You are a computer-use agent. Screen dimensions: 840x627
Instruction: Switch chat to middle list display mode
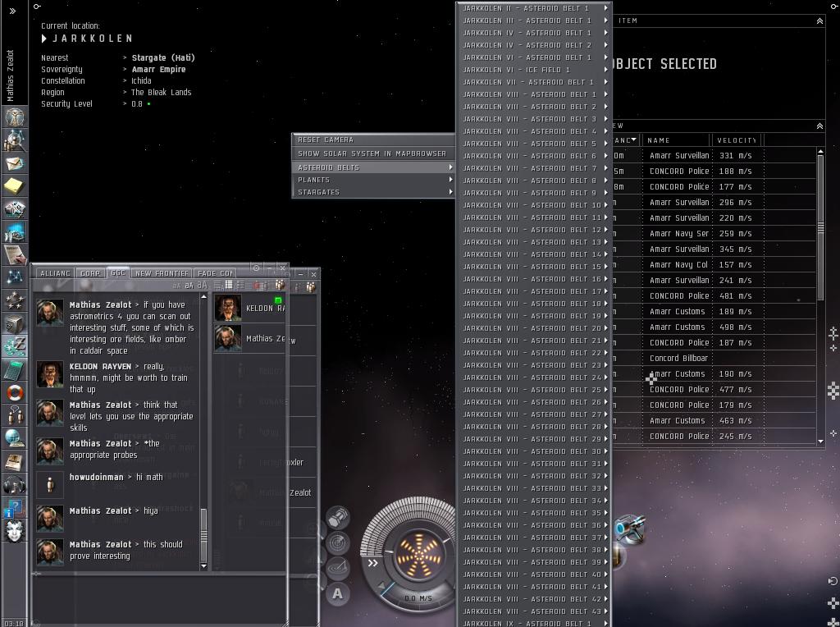(229, 285)
